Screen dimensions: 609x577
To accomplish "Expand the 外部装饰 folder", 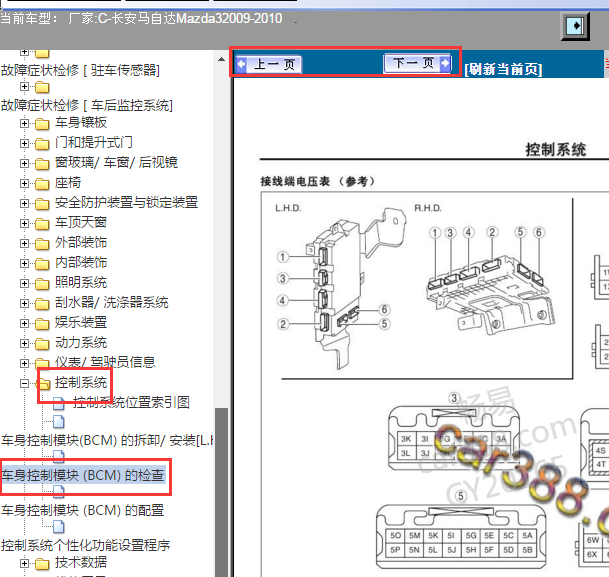I will [24, 243].
